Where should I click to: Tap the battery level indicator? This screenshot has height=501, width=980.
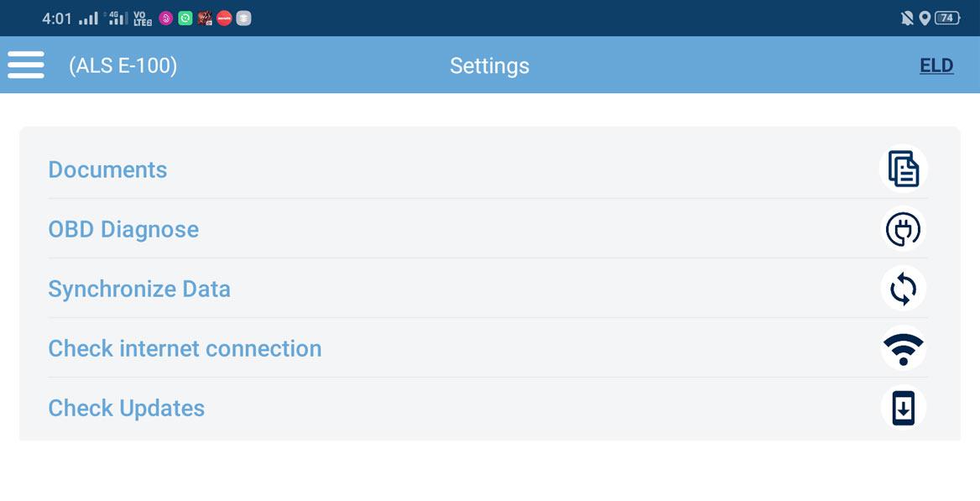pos(947,18)
